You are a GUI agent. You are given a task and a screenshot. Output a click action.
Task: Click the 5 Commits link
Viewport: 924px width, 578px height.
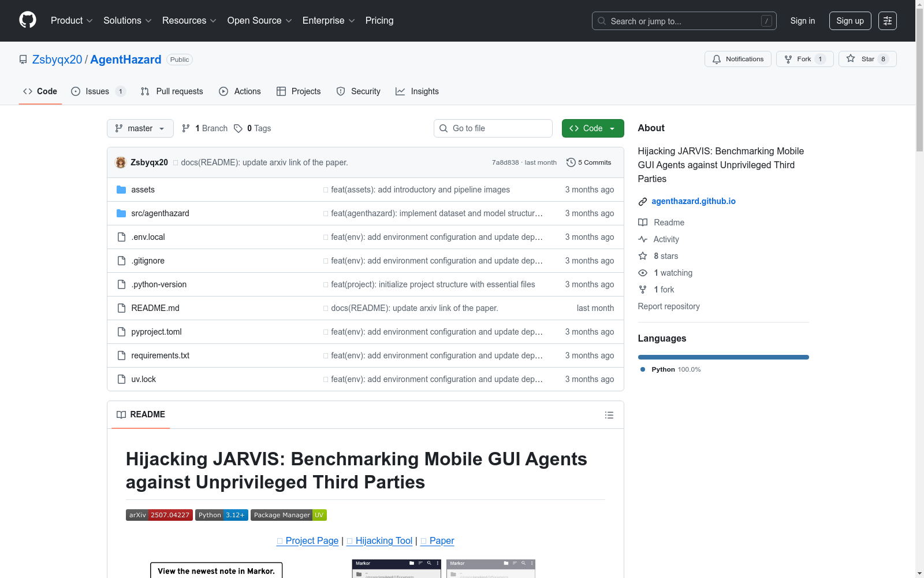(x=589, y=162)
